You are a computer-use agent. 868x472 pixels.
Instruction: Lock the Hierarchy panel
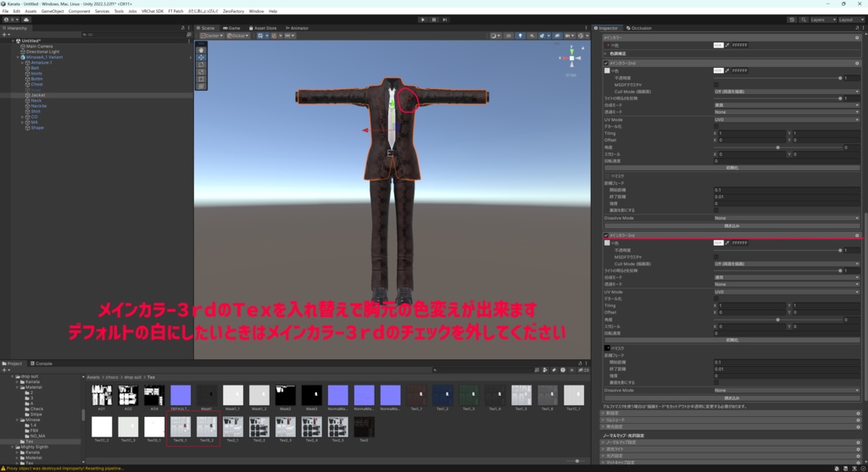tap(183, 28)
